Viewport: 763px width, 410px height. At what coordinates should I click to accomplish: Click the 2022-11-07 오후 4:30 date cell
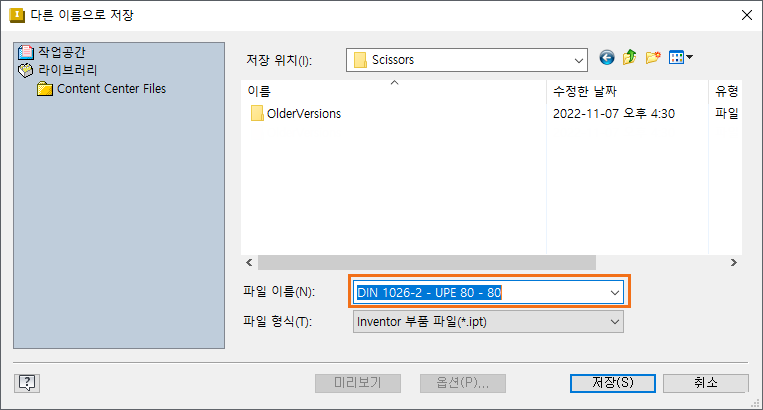point(614,114)
